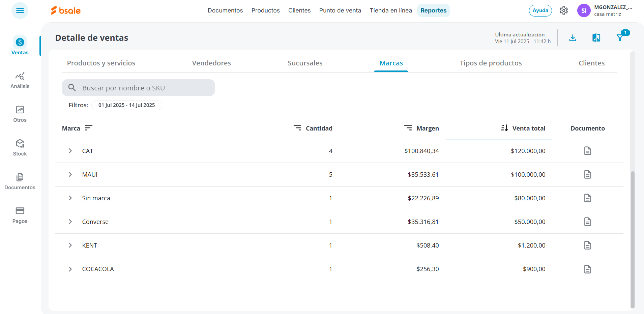The width and height of the screenshot is (644, 314).
Task: Open Stock in sidebar
Action: [20, 148]
